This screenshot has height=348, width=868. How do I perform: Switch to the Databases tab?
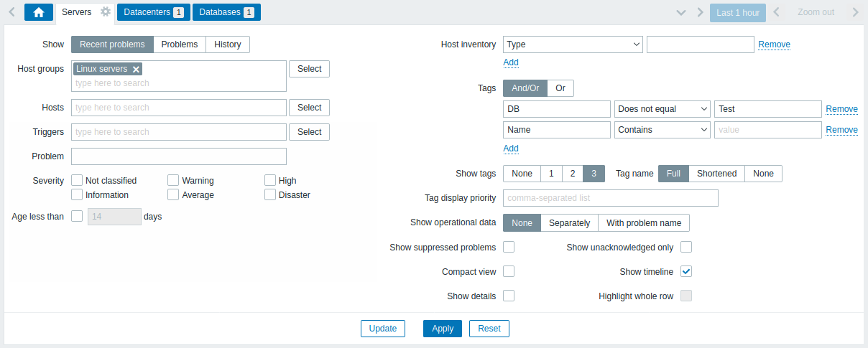226,12
